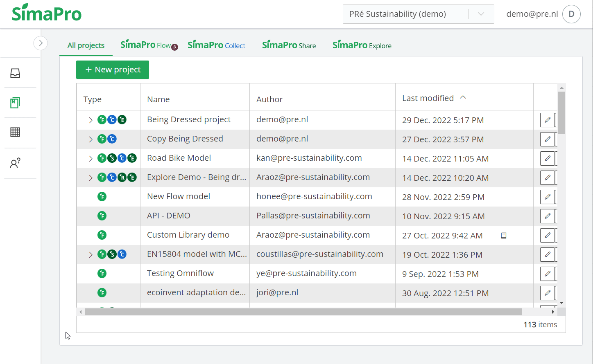Edit Being Dressed project via its pencil icon
Viewport: 593px width, 364px height.
[x=548, y=119]
